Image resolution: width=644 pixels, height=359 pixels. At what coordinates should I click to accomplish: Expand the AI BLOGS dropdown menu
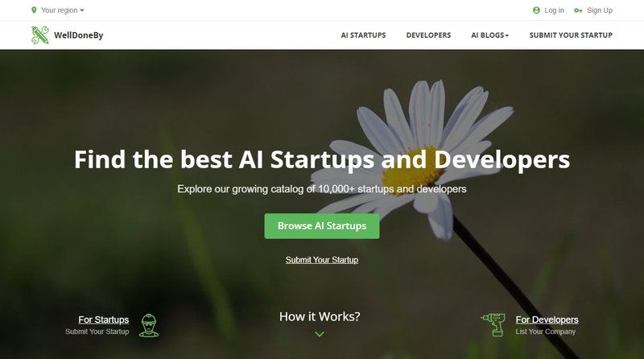(489, 35)
